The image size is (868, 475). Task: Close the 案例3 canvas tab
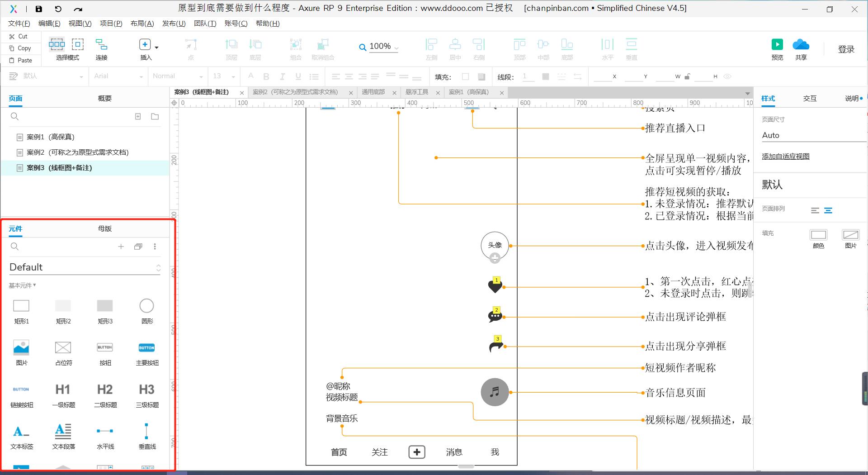pos(242,93)
